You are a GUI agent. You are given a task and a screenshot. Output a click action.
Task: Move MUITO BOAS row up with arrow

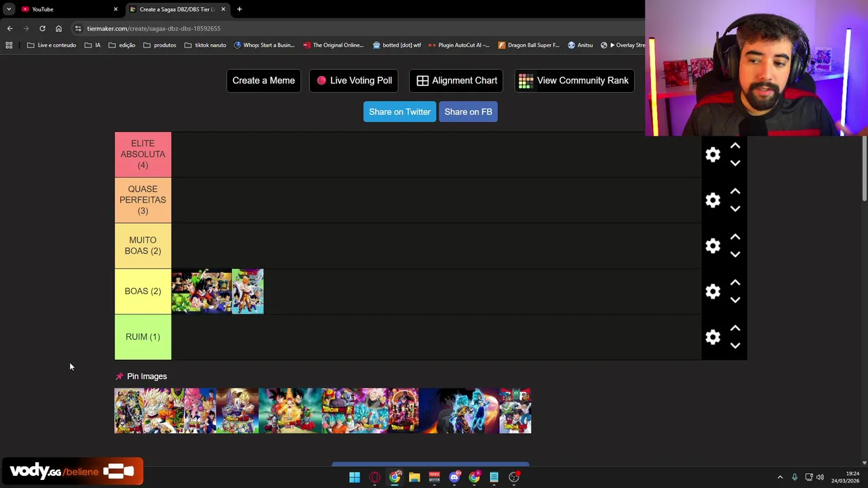pos(735,237)
